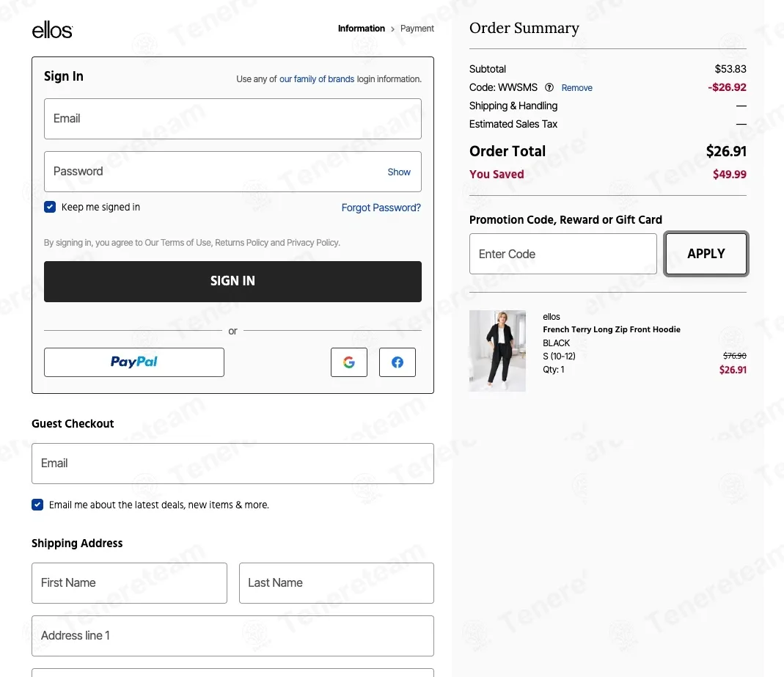Select the First Name field
Screen dimensions: 784x677
click(x=129, y=583)
